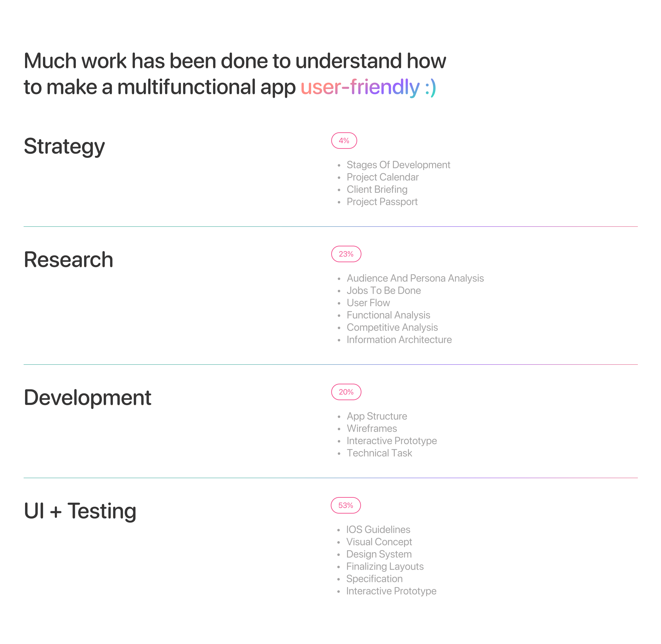
Task: Click the Strategy section heading
Action: click(x=64, y=146)
